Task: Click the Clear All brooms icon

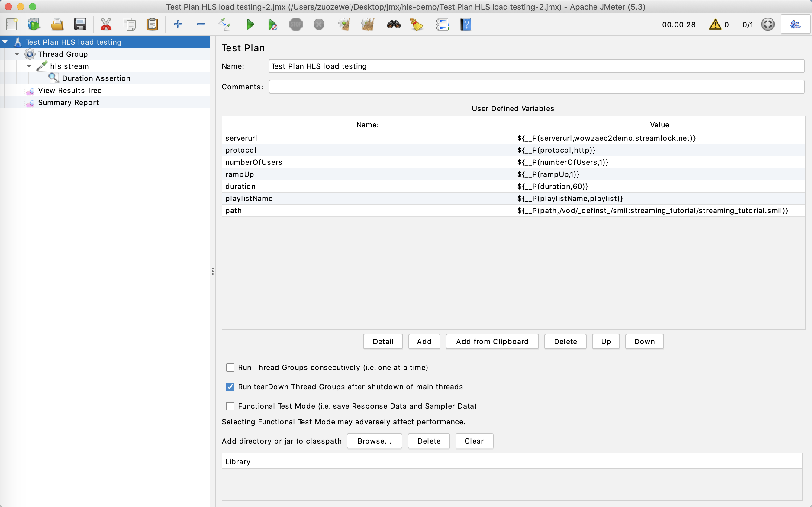Action: click(368, 24)
